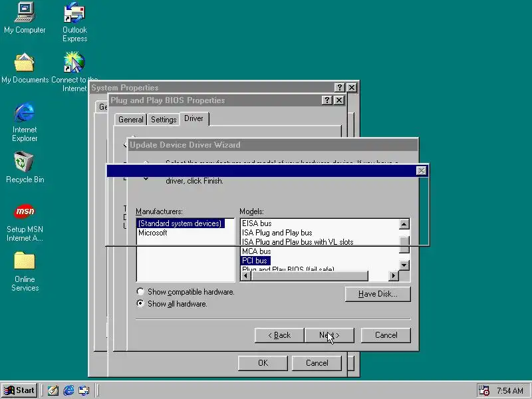
Task: Click the taskbar clock showing 7:54 AM
Action: pos(510,391)
